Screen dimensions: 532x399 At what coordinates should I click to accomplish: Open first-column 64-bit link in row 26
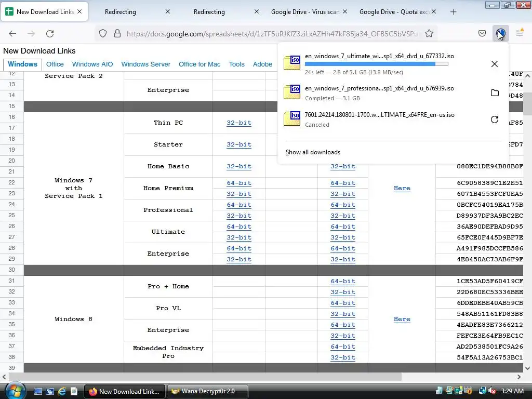tap(239, 227)
